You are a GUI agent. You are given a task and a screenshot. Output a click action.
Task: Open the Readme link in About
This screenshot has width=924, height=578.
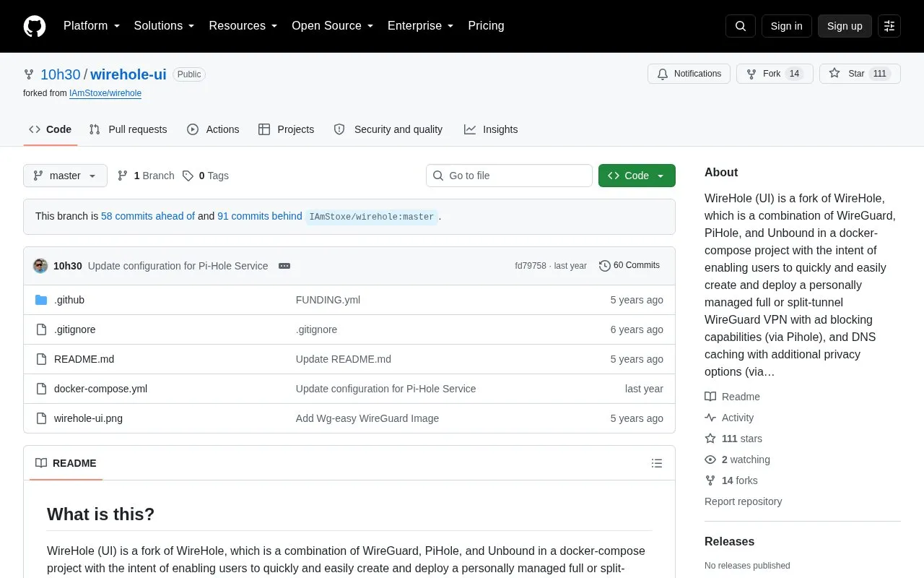pos(732,397)
